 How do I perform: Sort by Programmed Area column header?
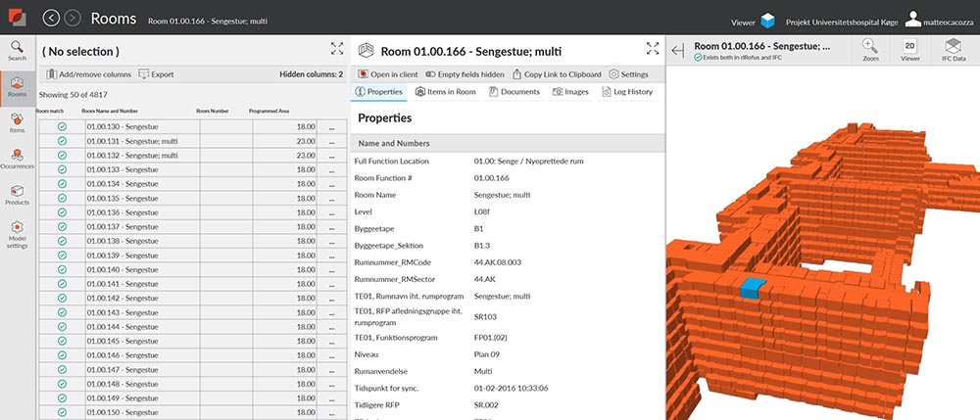tap(269, 111)
